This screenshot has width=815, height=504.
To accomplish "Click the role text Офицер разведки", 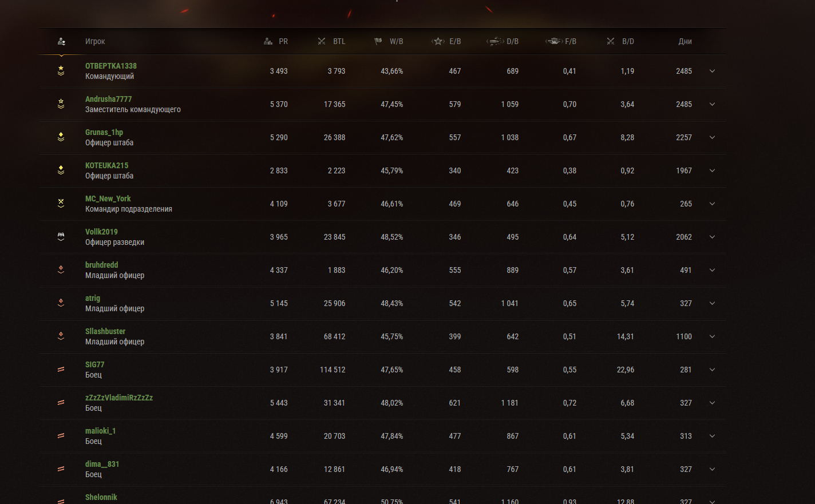I will 114,242.
